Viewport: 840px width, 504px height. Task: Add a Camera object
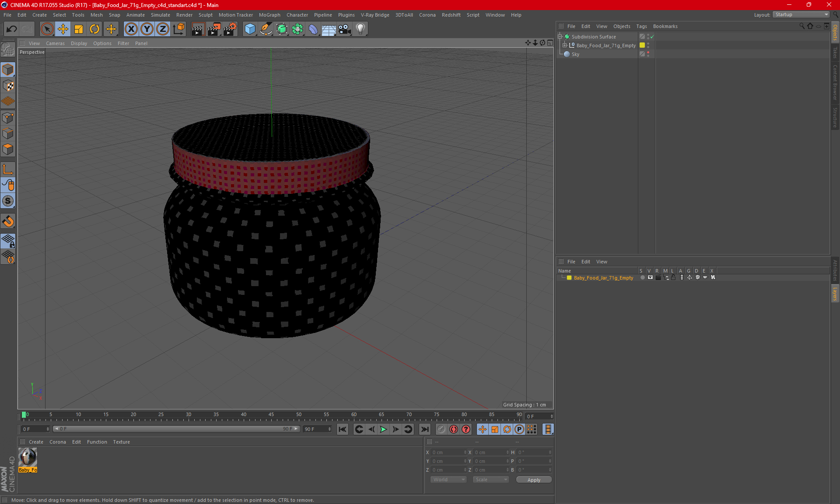click(345, 29)
